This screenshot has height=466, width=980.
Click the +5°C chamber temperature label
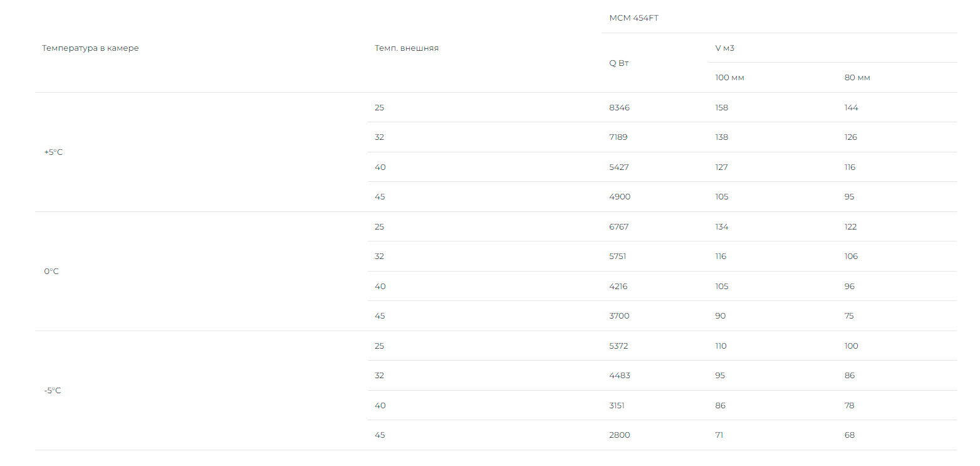point(53,152)
